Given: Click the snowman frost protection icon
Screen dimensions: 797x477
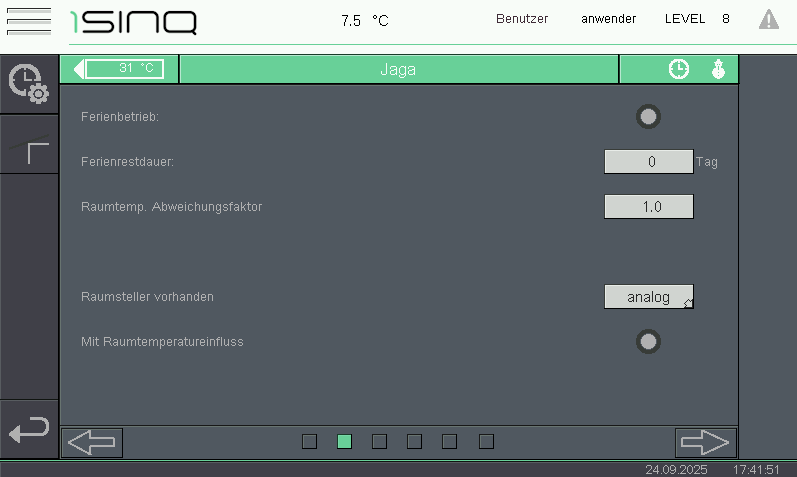Looking at the screenshot, I should pyautogui.click(x=717, y=69).
